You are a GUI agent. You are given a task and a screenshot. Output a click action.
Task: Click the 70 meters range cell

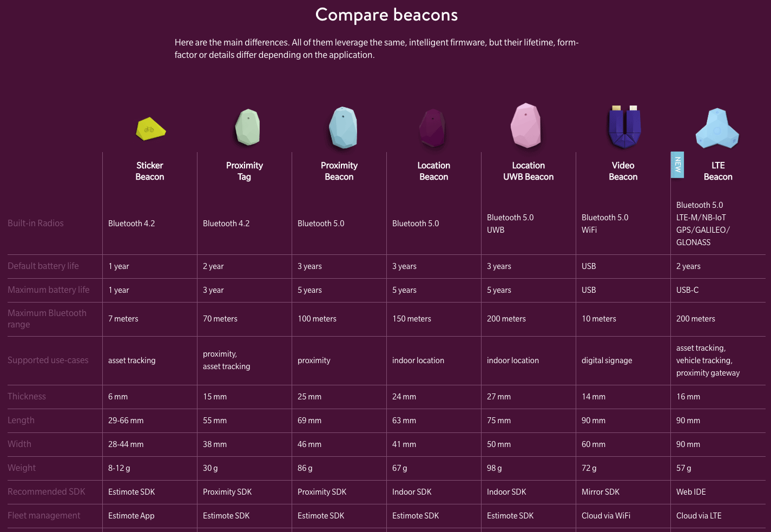[220, 319]
